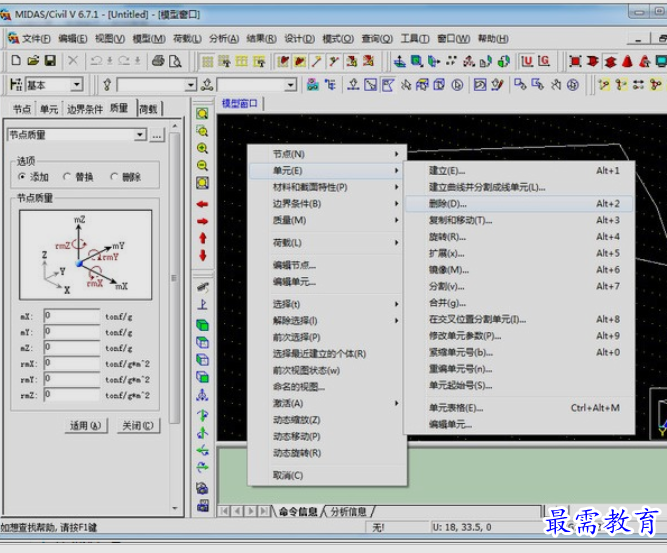Click the Zoom In magnifier icon

(x=202, y=148)
